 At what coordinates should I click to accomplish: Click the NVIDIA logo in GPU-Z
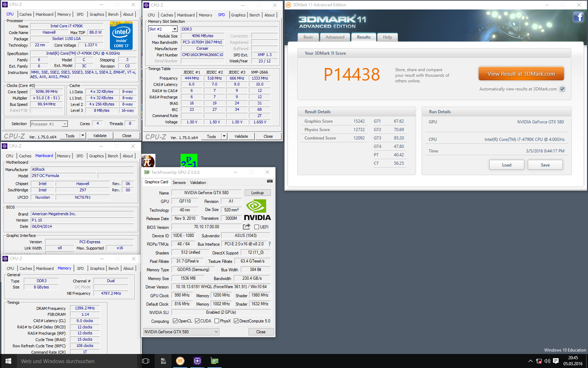[x=257, y=210]
